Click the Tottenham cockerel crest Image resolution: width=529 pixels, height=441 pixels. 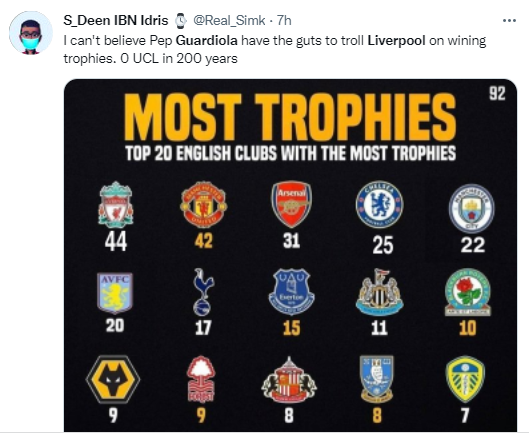pos(203,292)
